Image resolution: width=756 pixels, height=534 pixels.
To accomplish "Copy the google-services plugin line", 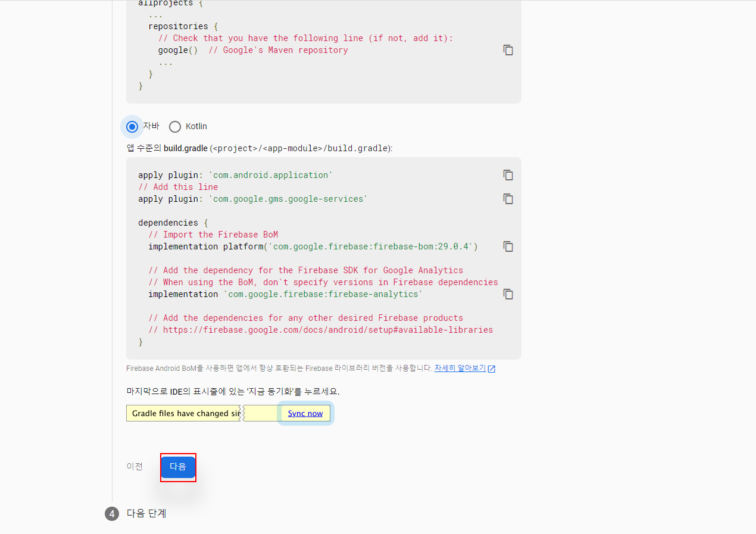I will point(508,199).
